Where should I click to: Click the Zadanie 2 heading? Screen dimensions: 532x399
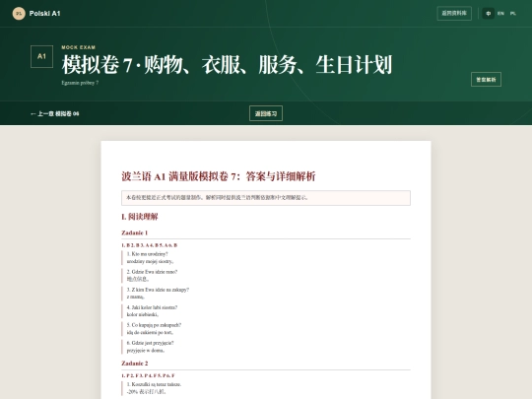(134, 364)
